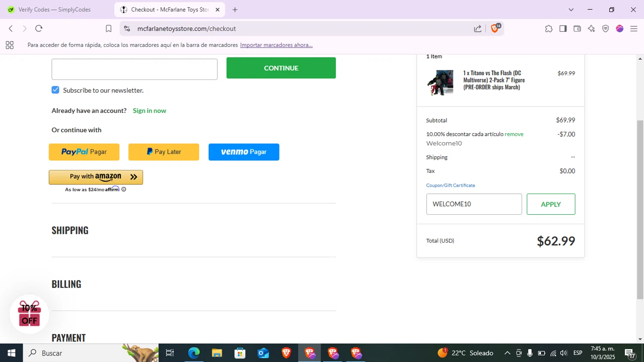Click the page vertical scrollbar thumb

click(640, 210)
